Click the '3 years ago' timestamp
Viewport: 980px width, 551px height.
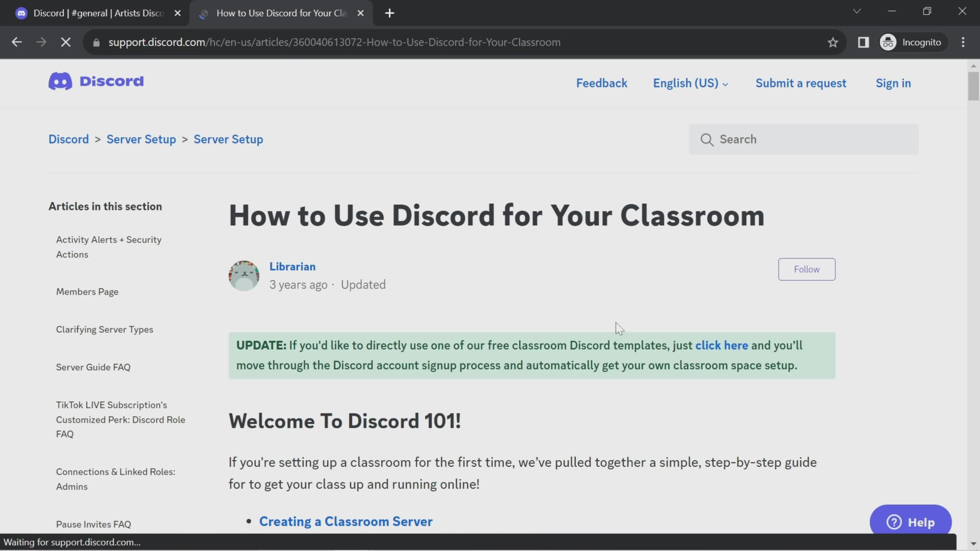(298, 284)
